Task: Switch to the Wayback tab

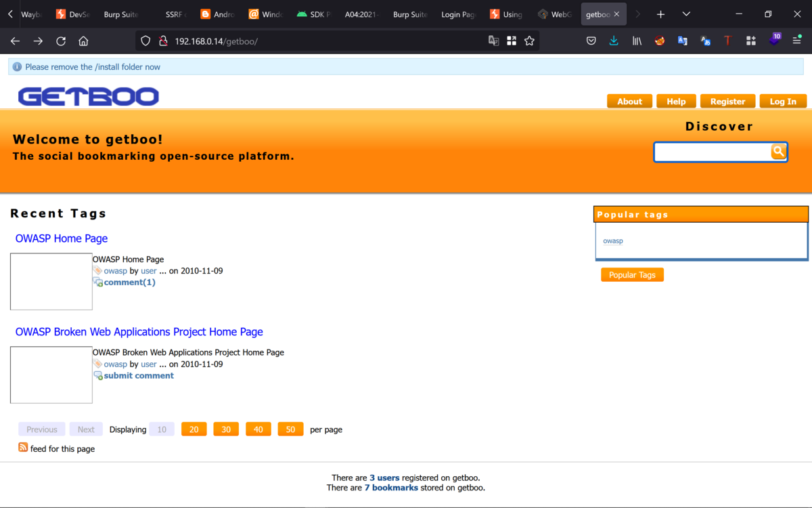Action: coord(31,14)
